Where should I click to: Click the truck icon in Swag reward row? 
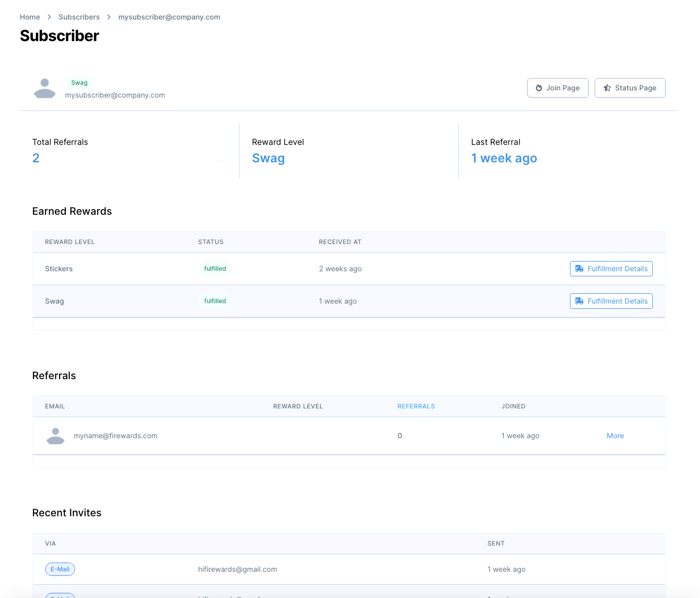tap(579, 301)
